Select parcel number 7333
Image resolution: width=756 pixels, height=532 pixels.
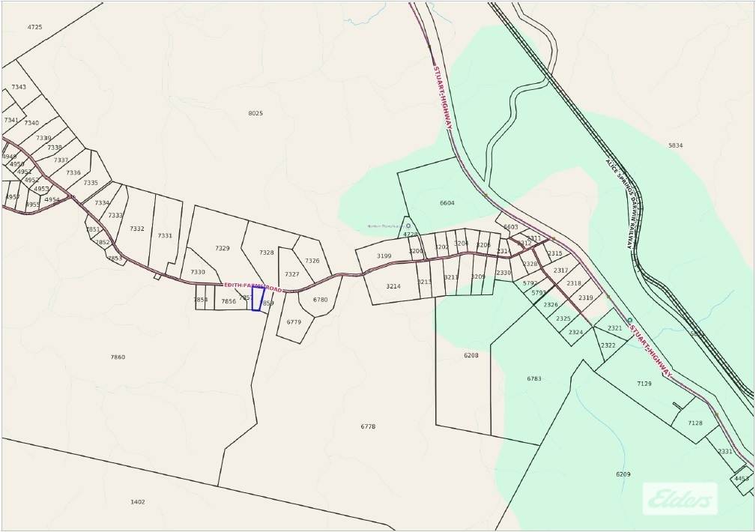coord(115,216)
